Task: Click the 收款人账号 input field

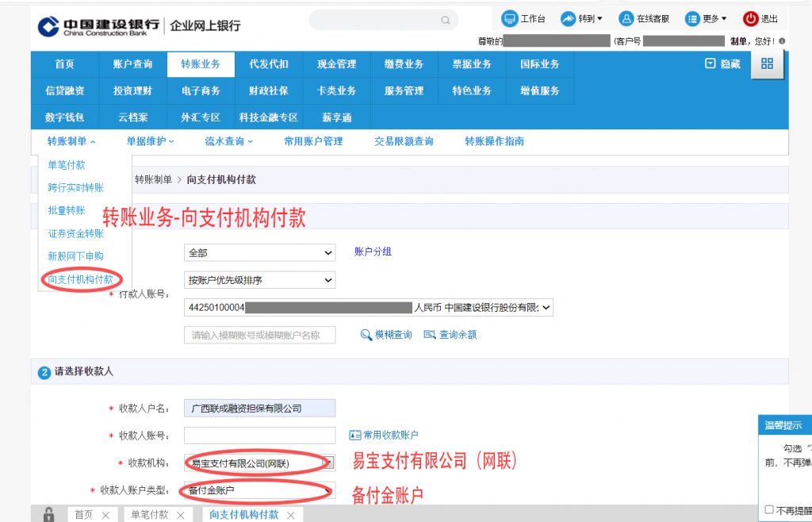Action: tap(259, 435)
